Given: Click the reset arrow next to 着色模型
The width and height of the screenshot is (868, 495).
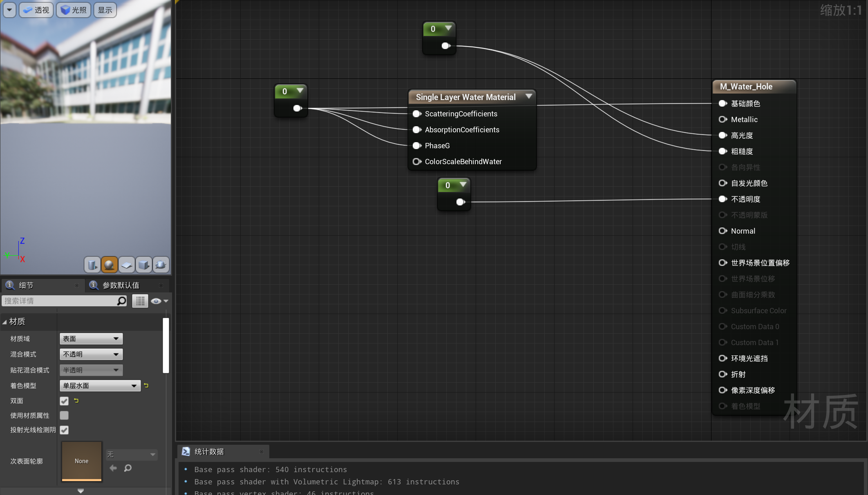Looking at the screenshot, I should (146, 386).
